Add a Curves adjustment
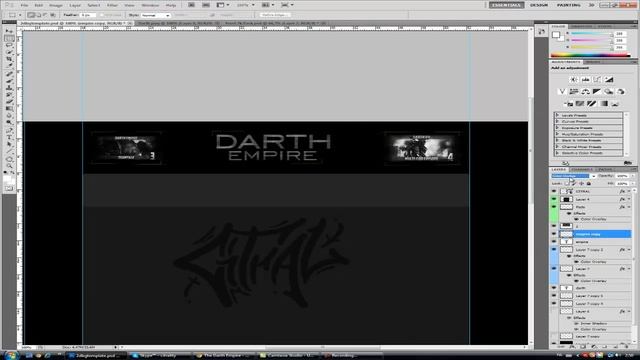Screen dimensions: 640x360 click(597, 80)
